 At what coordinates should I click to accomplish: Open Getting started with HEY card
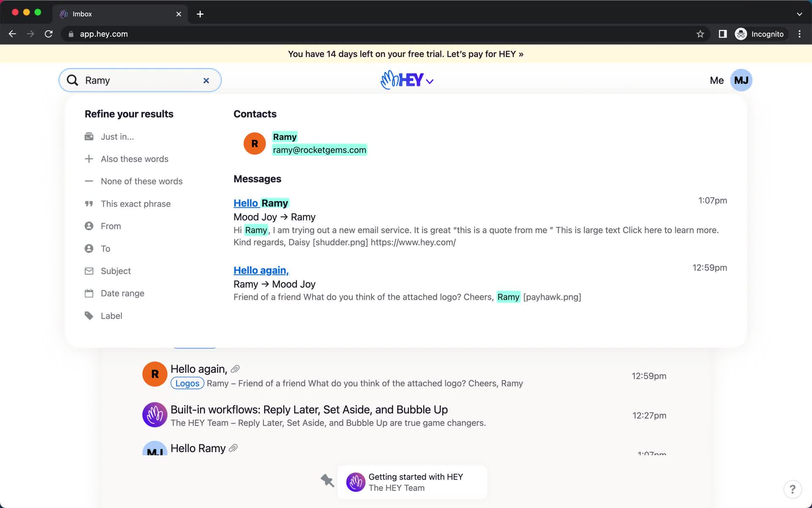point(412,482)
